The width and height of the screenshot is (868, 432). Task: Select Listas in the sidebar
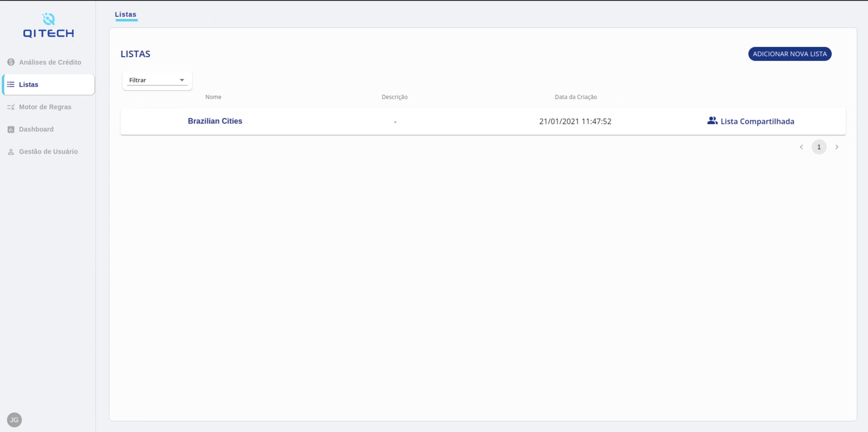coord(48,85)
